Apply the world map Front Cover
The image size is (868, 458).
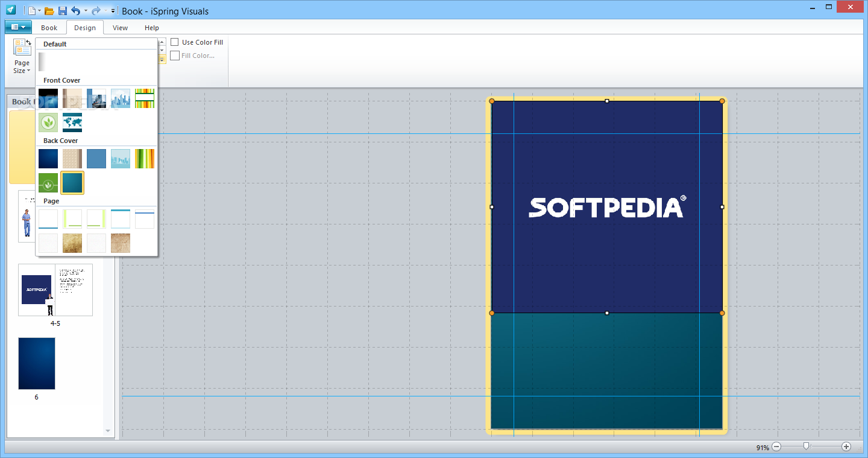tap(72, 122)
